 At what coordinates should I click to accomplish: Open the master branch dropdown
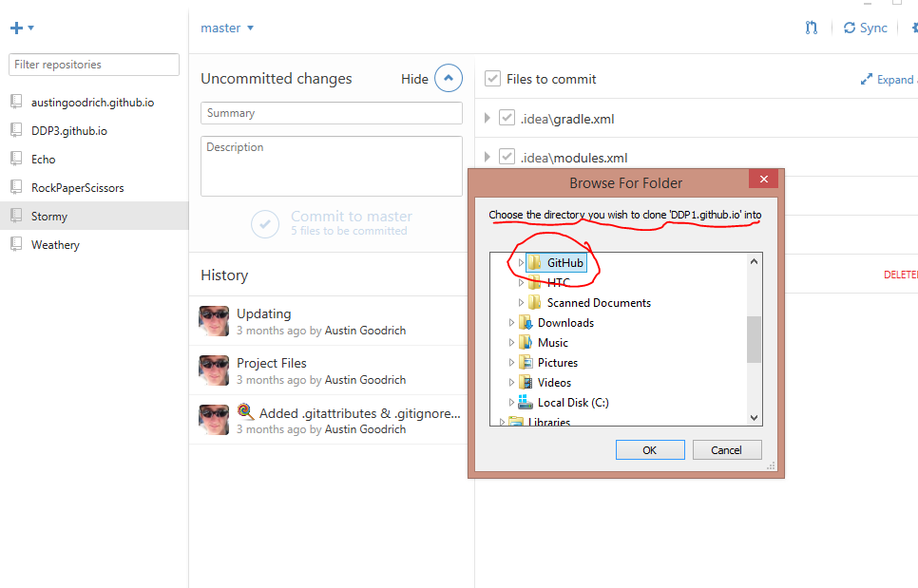(x=227, y=28)
